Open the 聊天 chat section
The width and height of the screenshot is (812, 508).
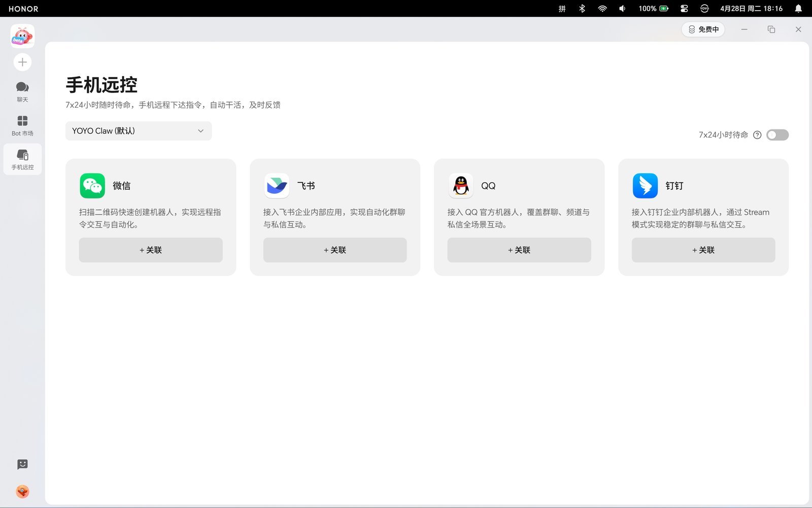coord(22,92)
